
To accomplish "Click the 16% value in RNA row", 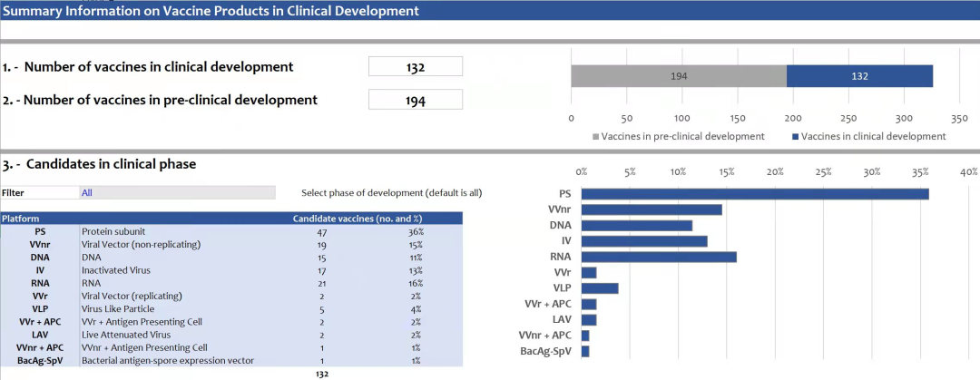I will (x=416, y=283).
